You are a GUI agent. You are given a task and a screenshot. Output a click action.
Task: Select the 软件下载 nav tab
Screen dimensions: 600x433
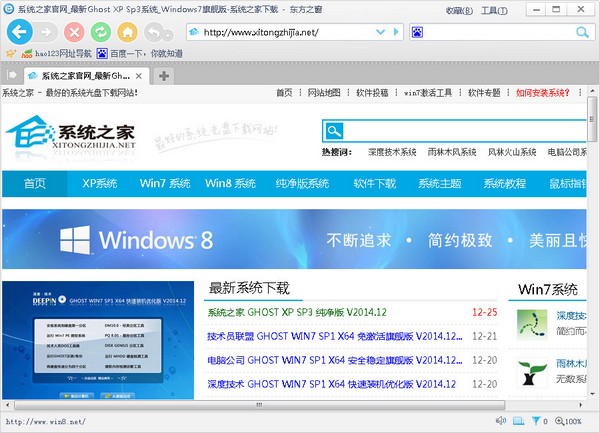(375, 184)
